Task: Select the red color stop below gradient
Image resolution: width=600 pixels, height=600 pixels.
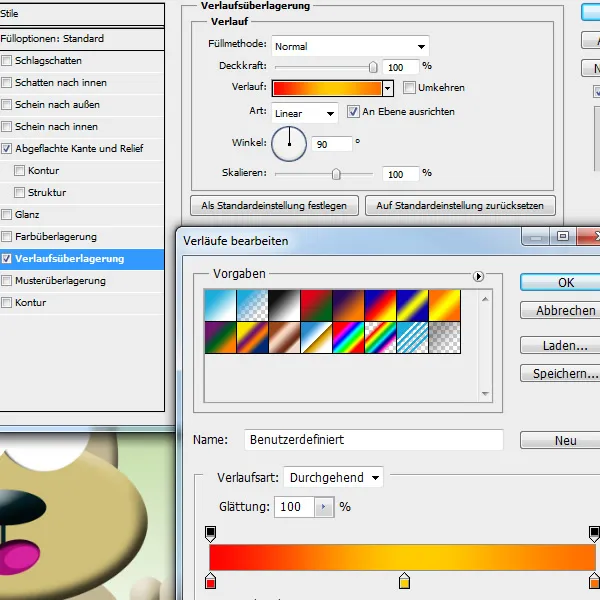Action: point(210,580)
